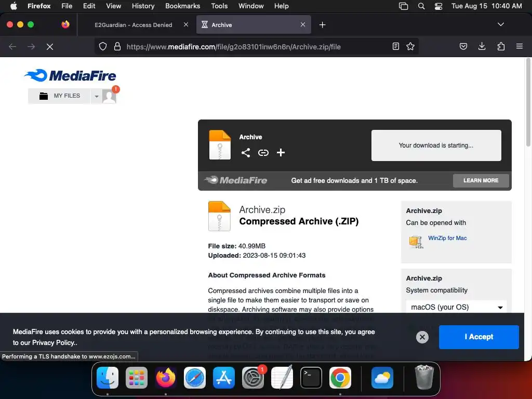Open the weather app in the Dock
This screenshot has width=532, height=399.
(x=382, y=378)
